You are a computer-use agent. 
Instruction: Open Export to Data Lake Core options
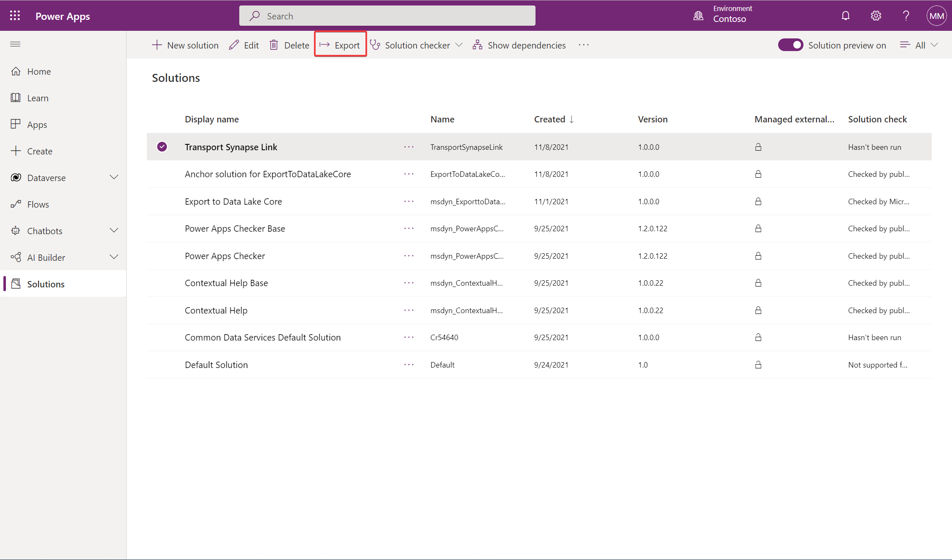(x=409, y=201)
